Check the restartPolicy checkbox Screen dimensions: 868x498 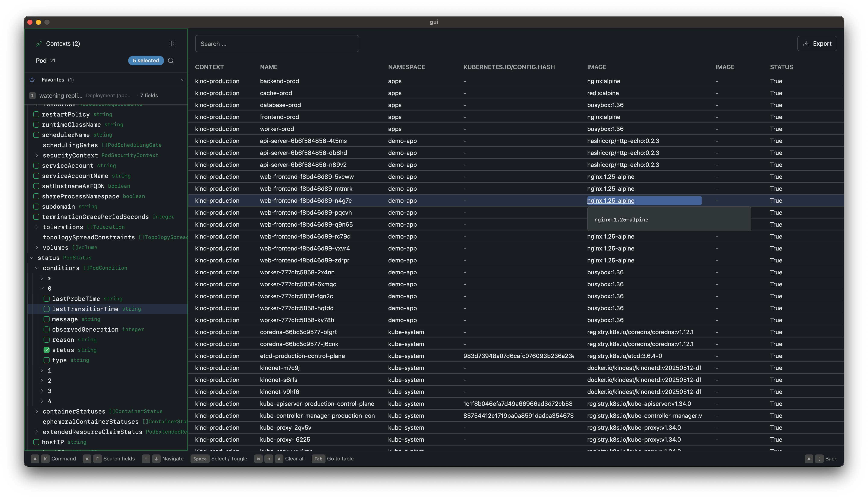tap(36, 114)
